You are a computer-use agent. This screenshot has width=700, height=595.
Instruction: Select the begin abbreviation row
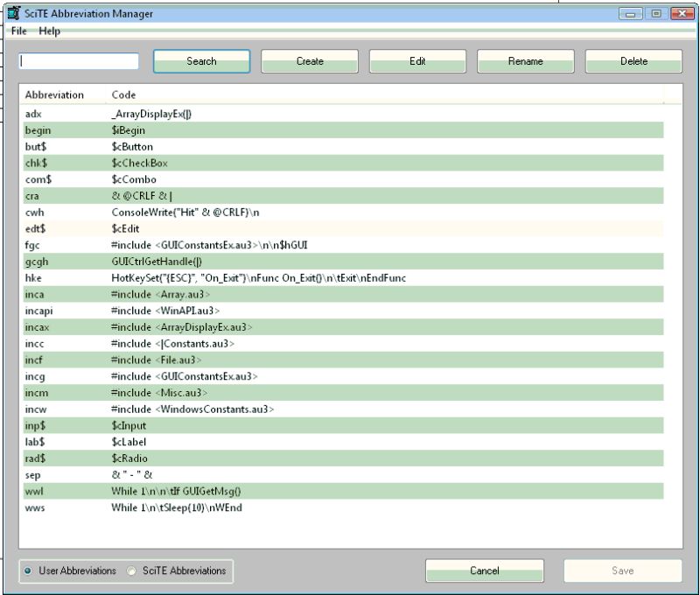point(175,129)
